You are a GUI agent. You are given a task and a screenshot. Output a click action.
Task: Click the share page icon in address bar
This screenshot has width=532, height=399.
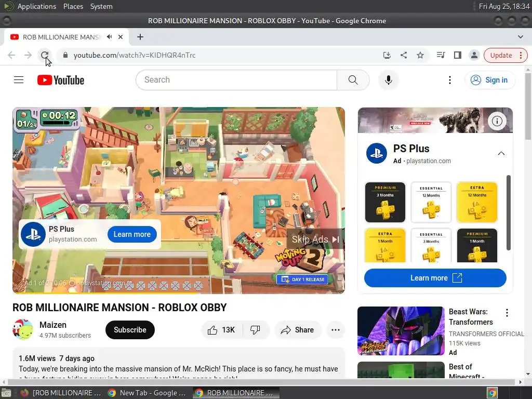403,55
